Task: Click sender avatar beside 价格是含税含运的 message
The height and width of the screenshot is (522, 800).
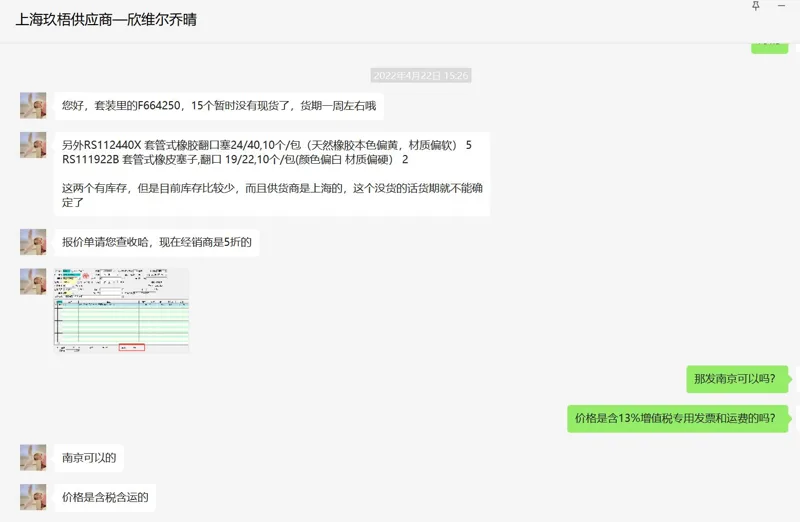Action: (33, 497)
